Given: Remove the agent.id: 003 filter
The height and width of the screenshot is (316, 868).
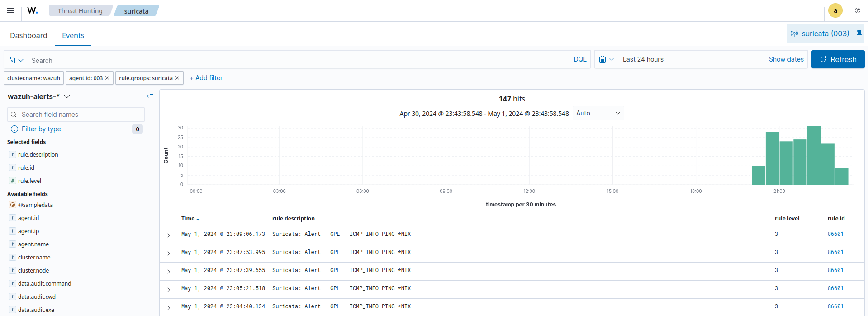Looking at the screenshot, I should pyautogui.click(x=107, y=78).
